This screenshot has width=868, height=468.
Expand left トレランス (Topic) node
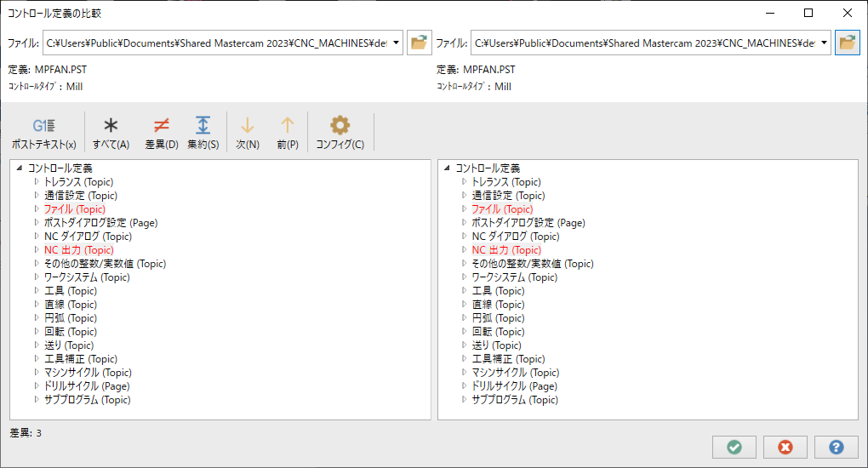point(37,181)
